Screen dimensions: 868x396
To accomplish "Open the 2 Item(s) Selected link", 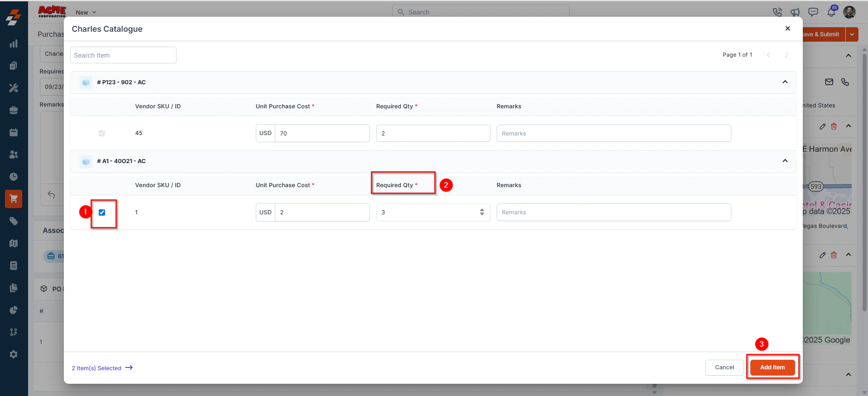I will pos(102,368).
